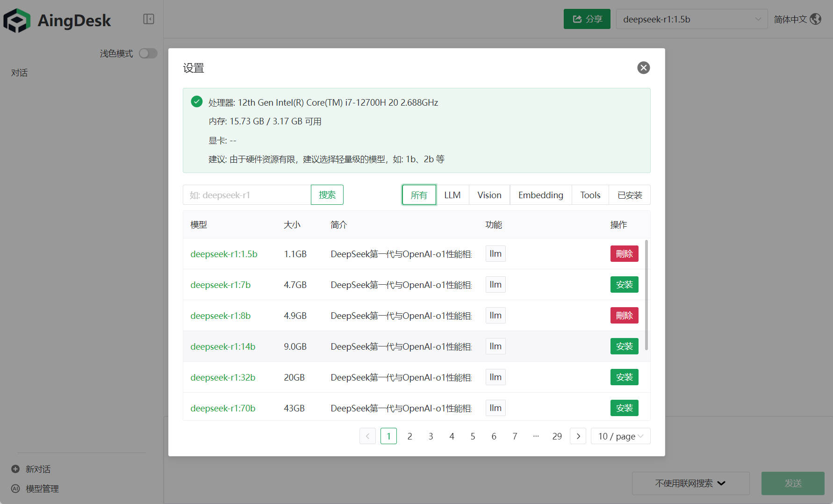833x504 pixels.
Task: Click 模型管理 in the sidebar
Action: coord(42,489)
